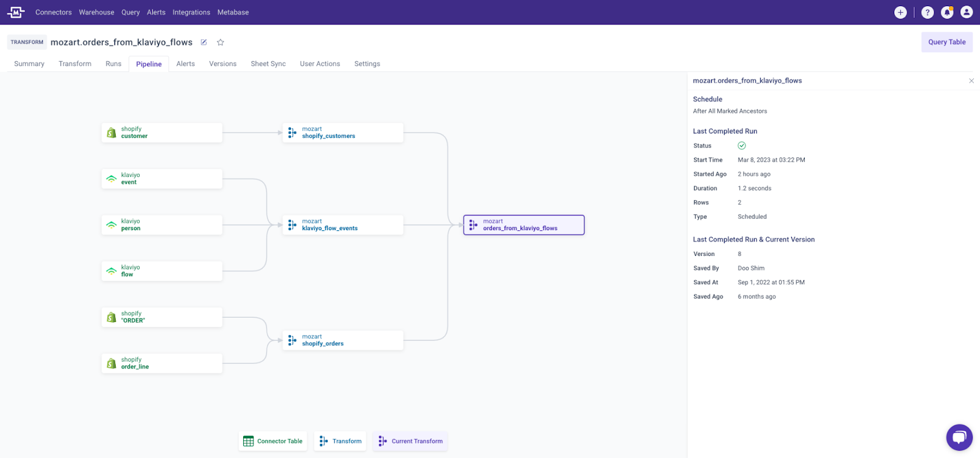Click the "2 hours ago" value

pos(754,175)
